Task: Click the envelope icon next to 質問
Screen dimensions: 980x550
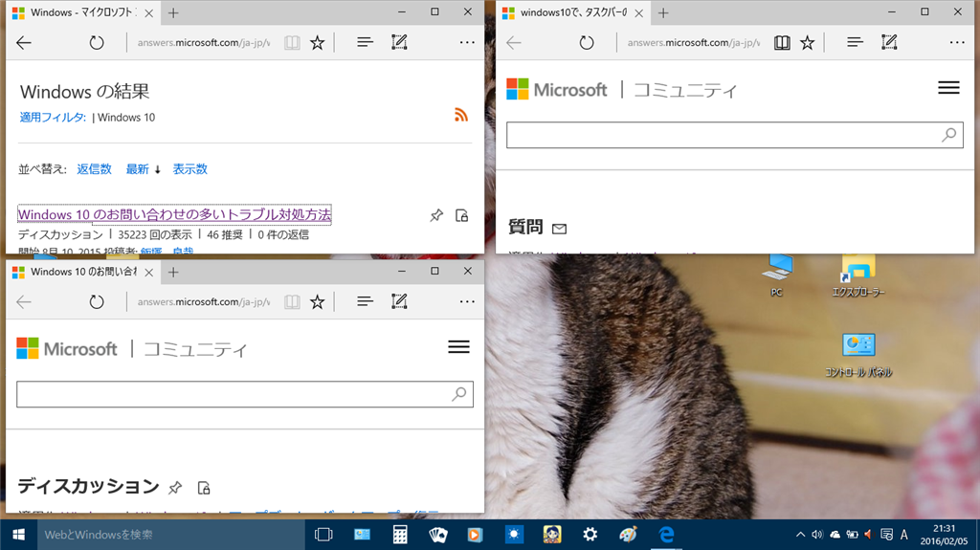Action: click(x=559, y=229)
